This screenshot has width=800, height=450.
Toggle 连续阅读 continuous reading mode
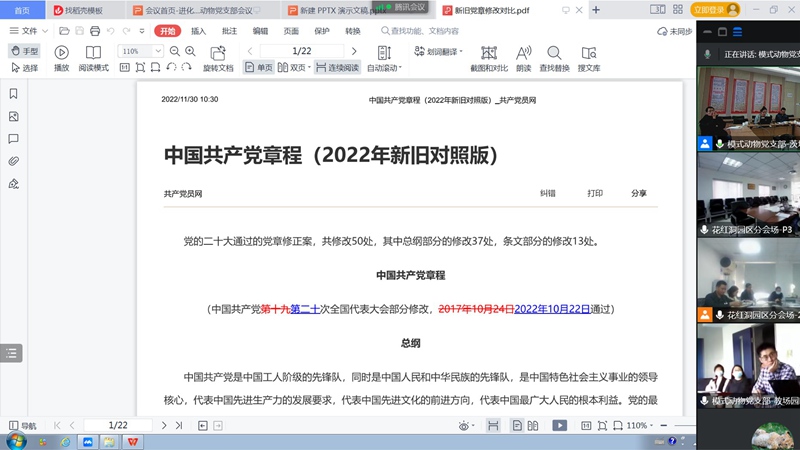pyautogui.click(x=331, y=68)
